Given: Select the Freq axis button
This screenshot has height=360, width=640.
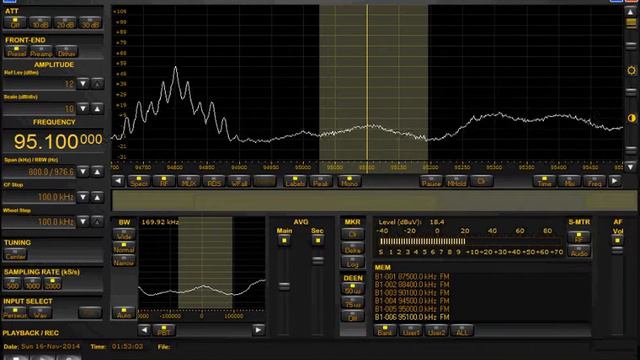Looking at the screenshot, I should pos(594,181).
